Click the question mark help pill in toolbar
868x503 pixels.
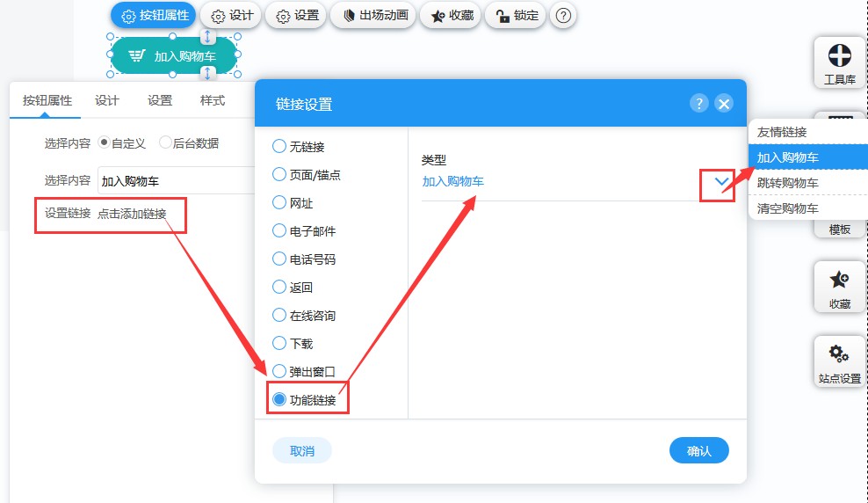563,16
